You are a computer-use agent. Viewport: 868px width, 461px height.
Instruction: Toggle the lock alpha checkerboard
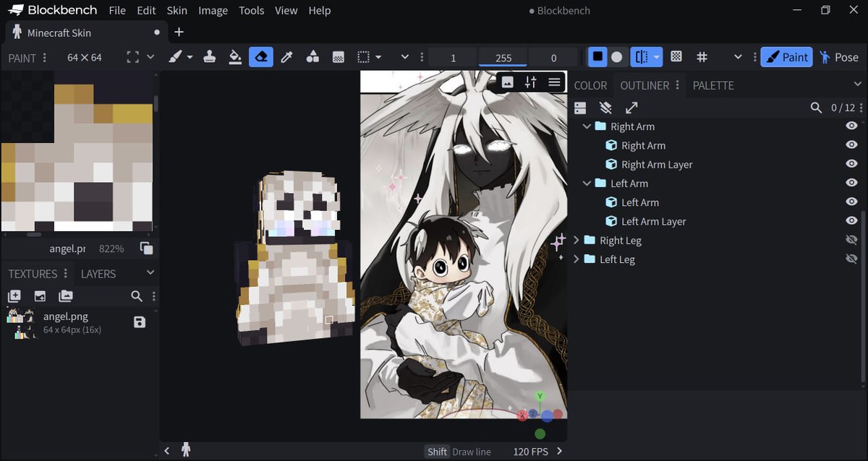click(x=676, y=57)
